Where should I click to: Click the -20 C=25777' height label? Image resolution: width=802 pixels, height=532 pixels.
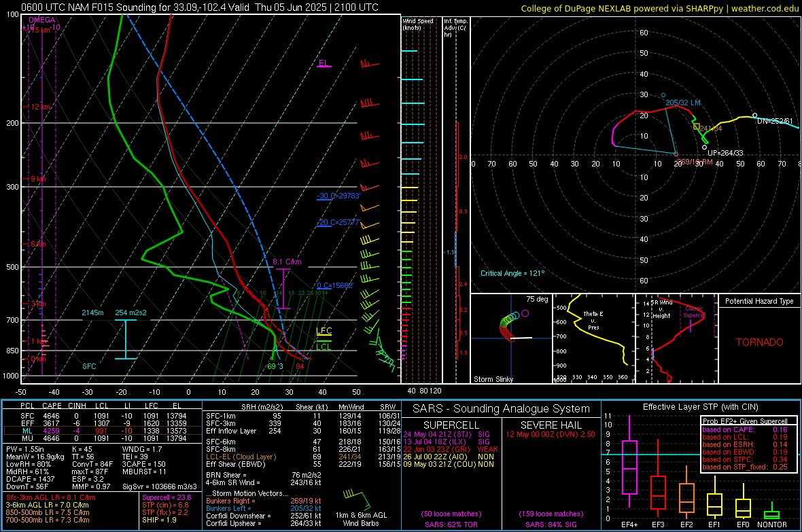[x=338, y=223]
